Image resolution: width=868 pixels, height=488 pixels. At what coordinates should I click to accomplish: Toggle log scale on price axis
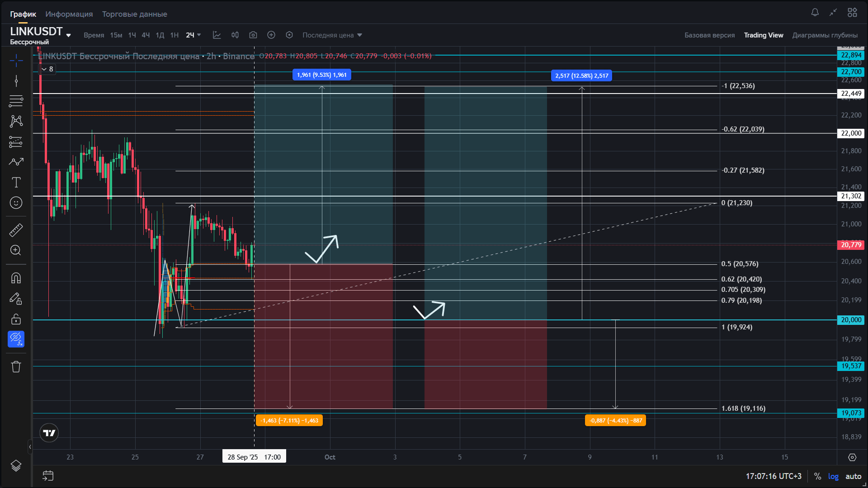(x=833, y=476)
